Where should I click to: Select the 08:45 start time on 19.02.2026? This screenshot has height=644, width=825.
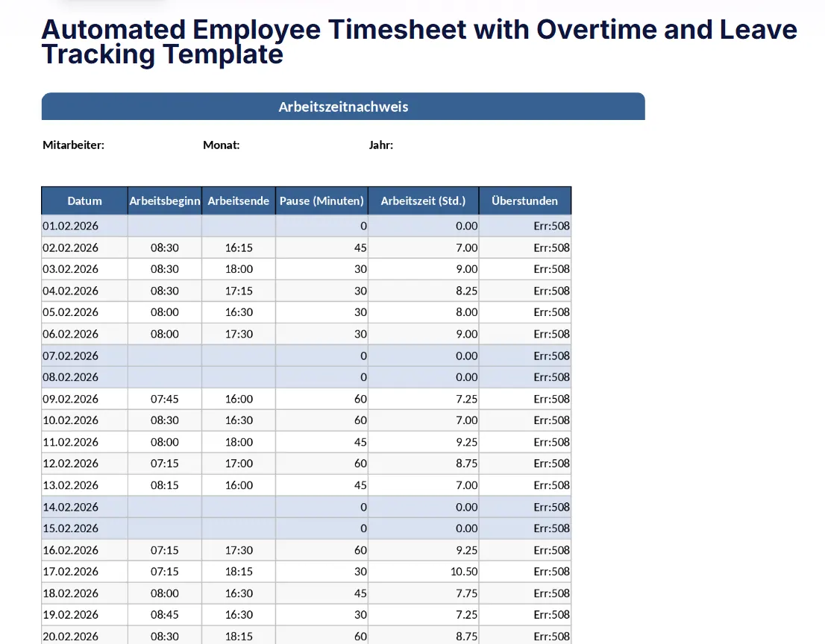(x=165, y=615)
